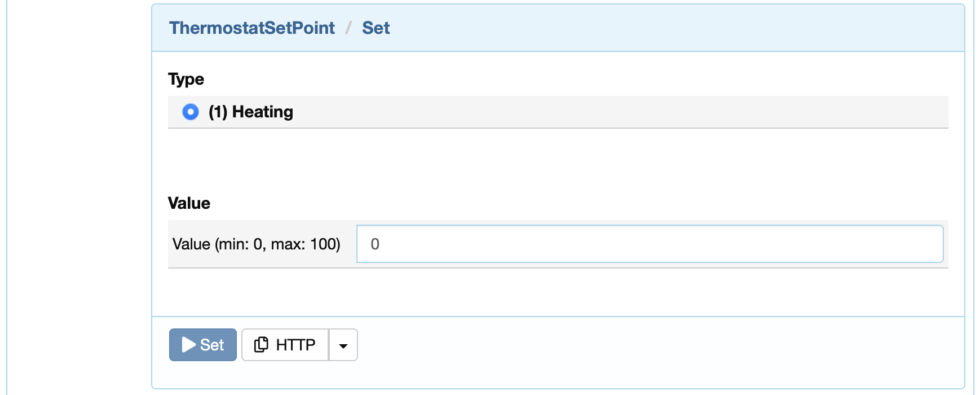Click the panel footer beside the HTTP dropdown

tap(660, 345)
